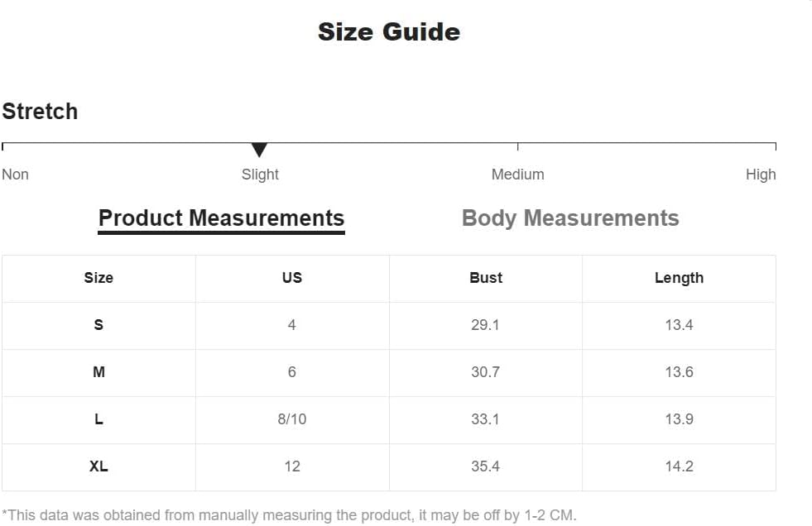This screenshot has width=812, height=526.
Task: Click the S size row label
Action: (x=98, y=325)
